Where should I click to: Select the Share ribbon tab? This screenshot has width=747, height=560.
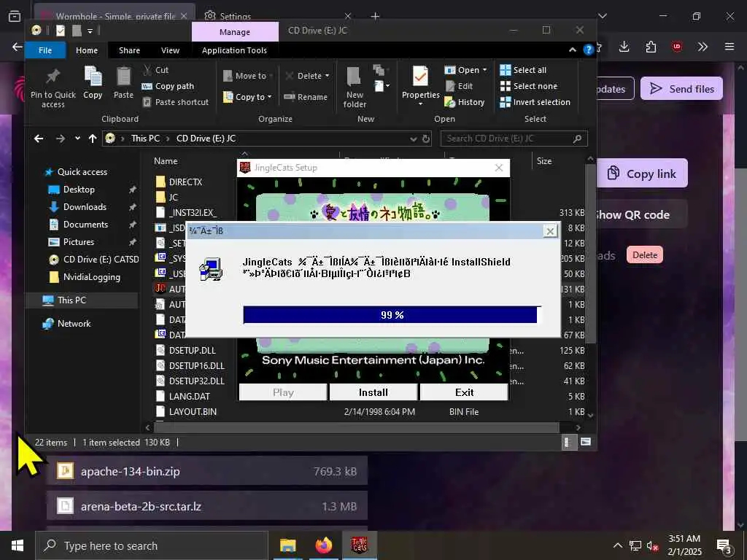[x=129, y=50]
